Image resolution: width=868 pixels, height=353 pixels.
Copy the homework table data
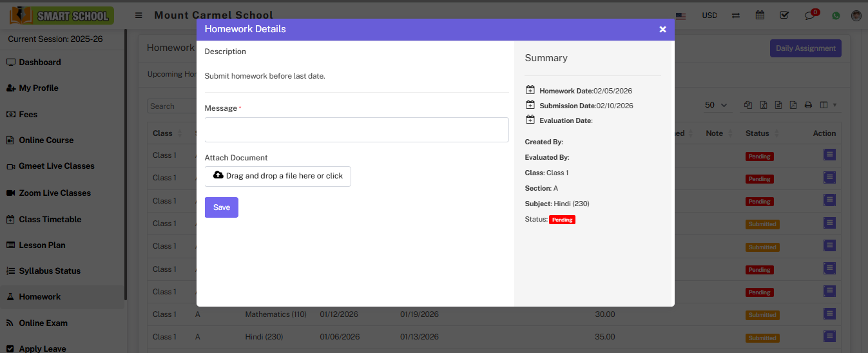748,106
